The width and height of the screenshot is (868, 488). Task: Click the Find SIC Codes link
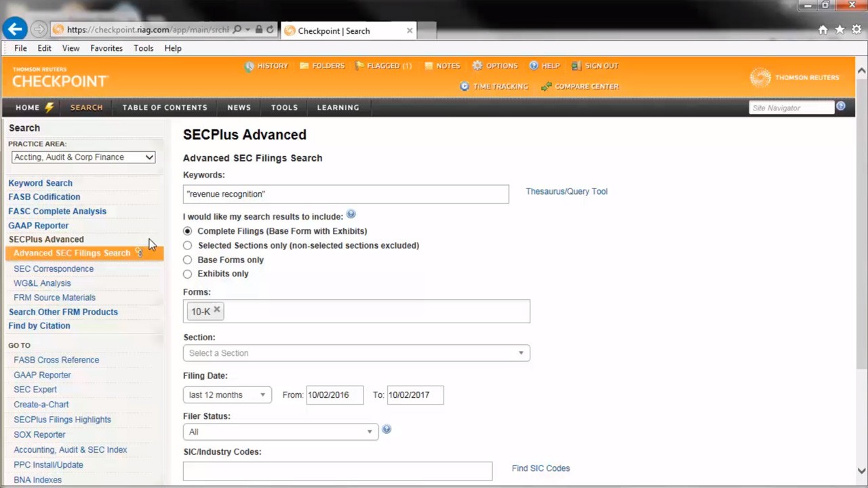[540, 468]
